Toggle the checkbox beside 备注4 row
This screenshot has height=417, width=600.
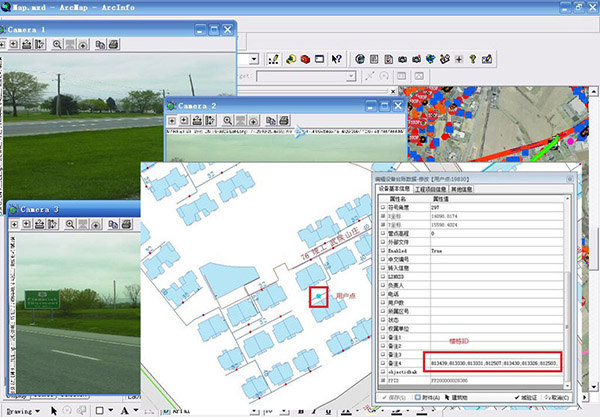click(x=382, y=360)
